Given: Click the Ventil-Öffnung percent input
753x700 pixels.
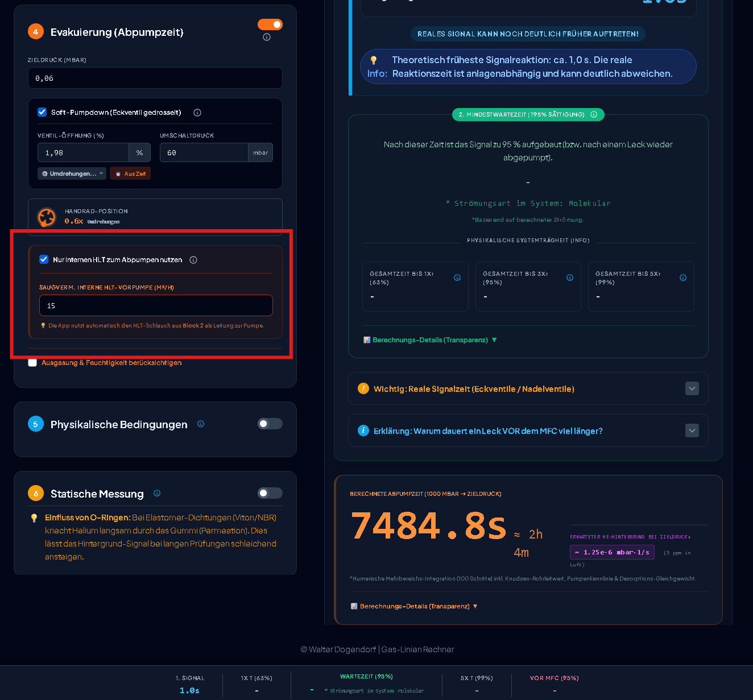Looking at the screenshot, I should coord(83,152).
